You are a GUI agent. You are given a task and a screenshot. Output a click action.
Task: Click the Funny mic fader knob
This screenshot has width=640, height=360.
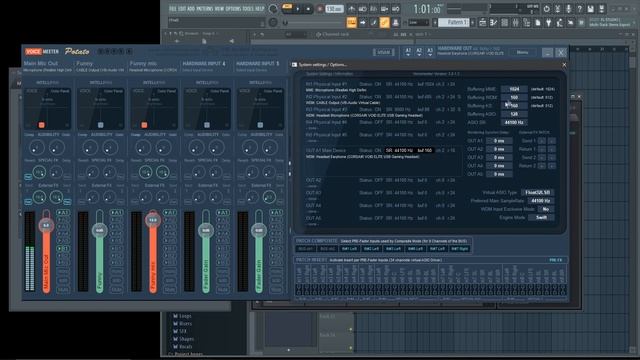[x=153, y=220]
